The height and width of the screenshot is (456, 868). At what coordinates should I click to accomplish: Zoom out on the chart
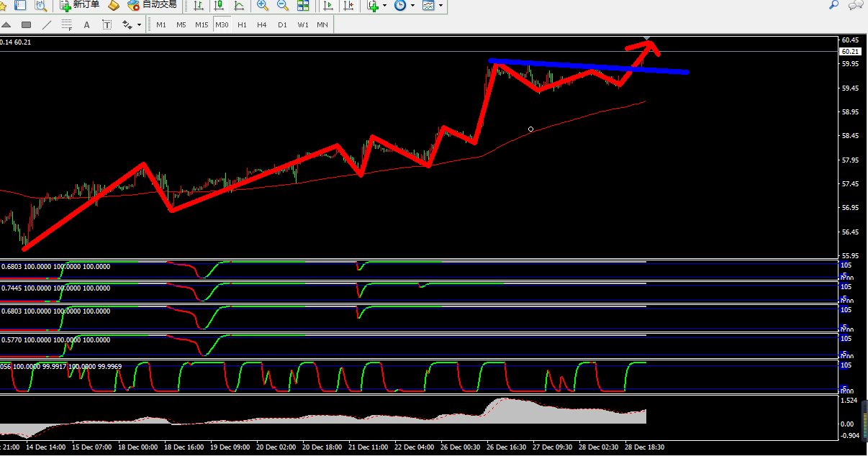pyautogui.click(x=283, y=6)
